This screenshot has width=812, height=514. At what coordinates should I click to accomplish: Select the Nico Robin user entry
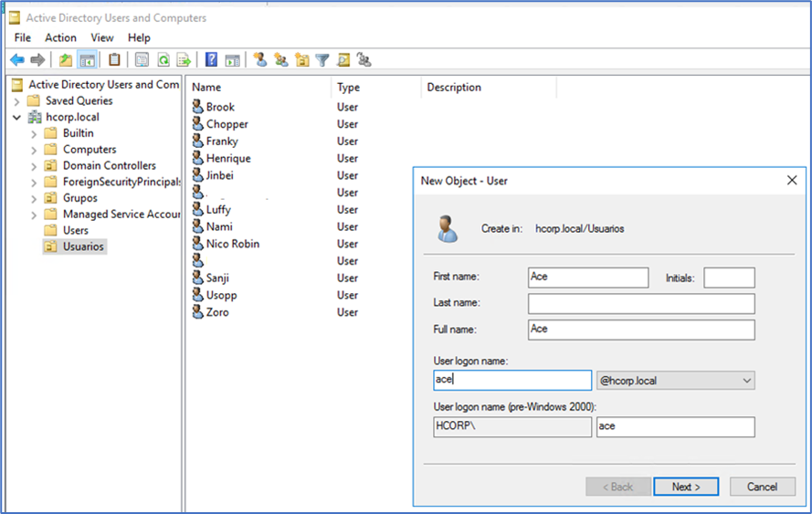[x=232, y=244]
